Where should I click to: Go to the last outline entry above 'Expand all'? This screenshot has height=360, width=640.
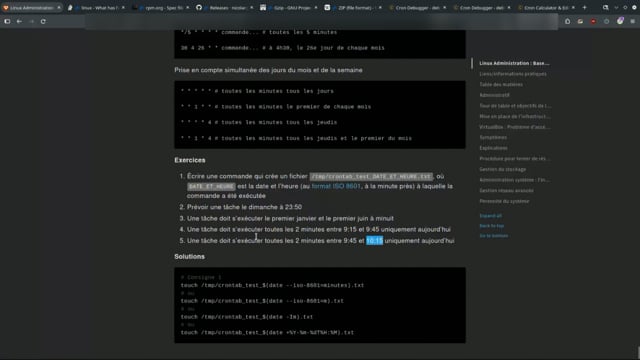pyautogui.click(x=504, y=201)
